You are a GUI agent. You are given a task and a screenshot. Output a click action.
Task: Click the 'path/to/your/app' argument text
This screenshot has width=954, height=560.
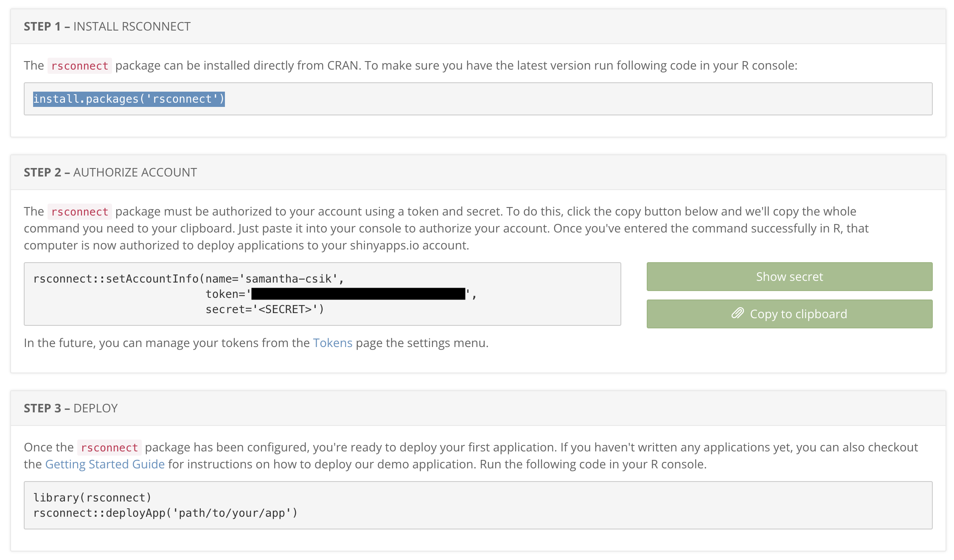tap(235, 512)
